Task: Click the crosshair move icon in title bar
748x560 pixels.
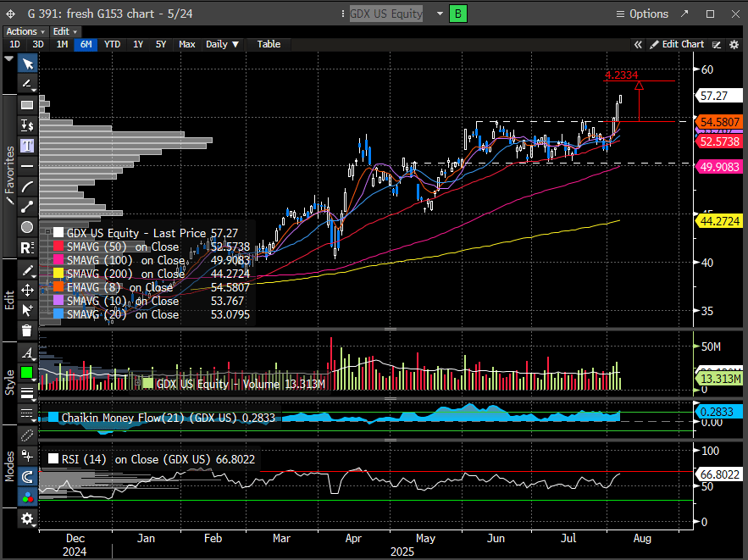Action: [x=10, y=14]
